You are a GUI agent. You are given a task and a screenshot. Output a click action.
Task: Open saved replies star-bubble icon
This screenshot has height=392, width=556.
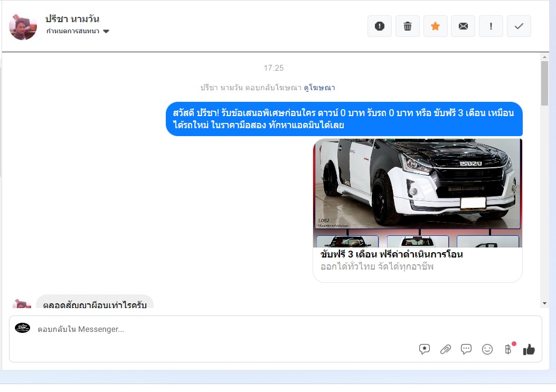425,349
